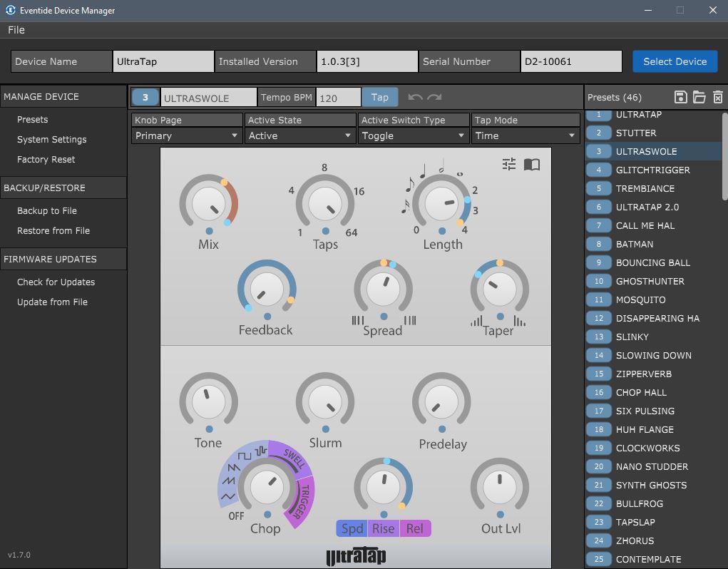Click the Tempo BPM value field
This screenshot has height=569, width=728.
pos(339,98)
